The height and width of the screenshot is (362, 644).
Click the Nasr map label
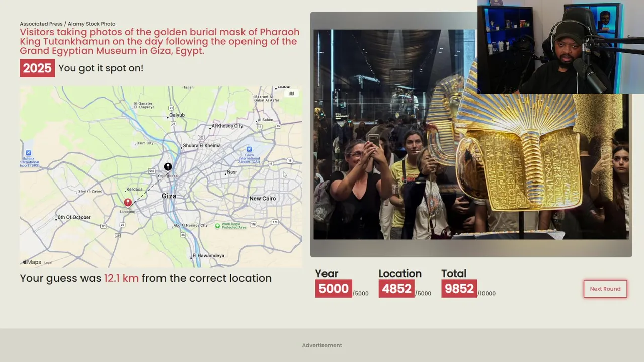coord(232,172)
